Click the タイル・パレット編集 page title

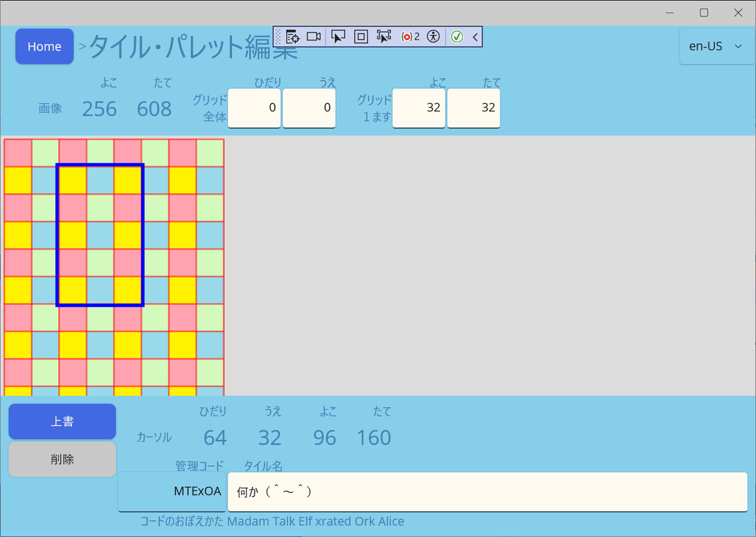pyautogui.click(x=193, y=47)
